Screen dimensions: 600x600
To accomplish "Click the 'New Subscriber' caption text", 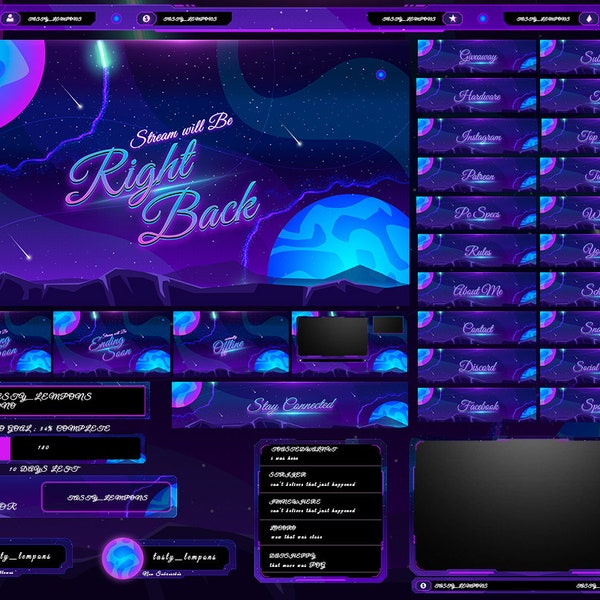I will pyautogui.click(x=162, y=574).
